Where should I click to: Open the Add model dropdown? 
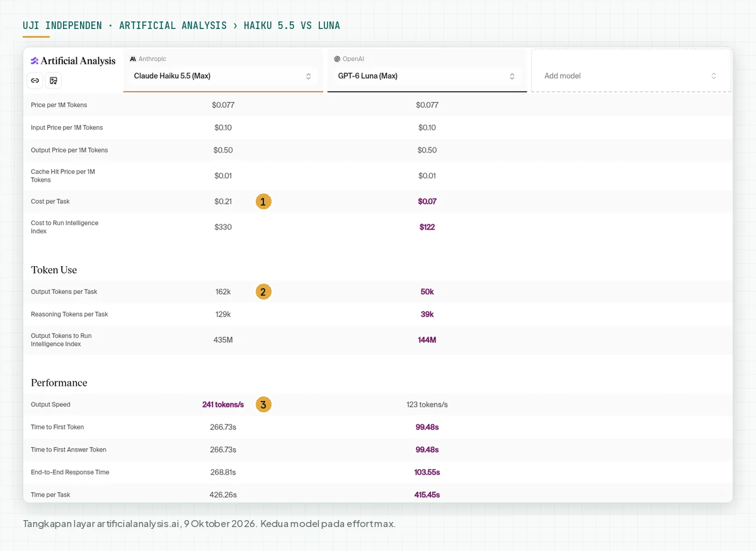tap(631, 76)
